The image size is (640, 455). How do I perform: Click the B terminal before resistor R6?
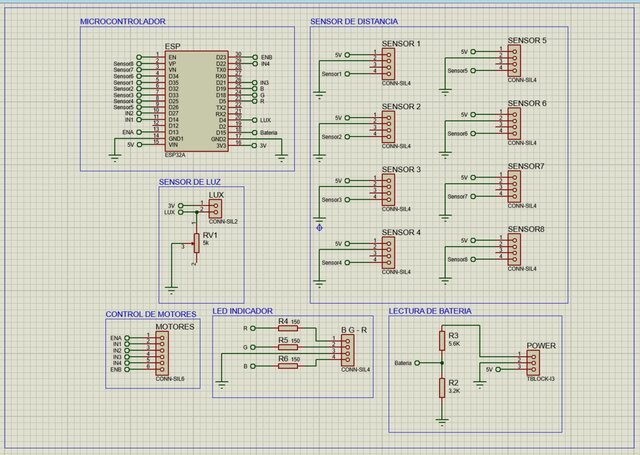(253, 366)
